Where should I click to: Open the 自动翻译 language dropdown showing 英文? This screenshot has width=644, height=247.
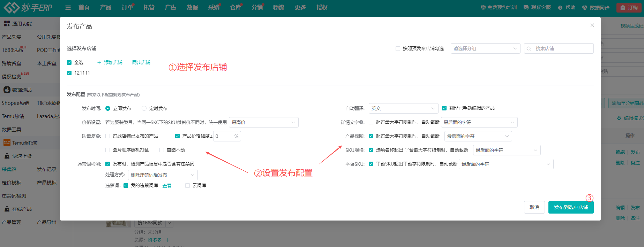403,108
